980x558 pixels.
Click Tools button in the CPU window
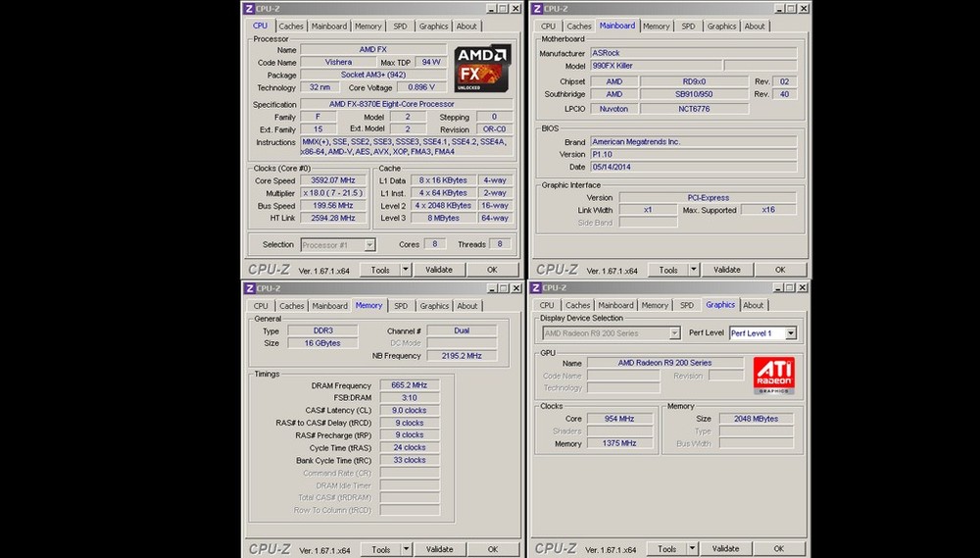point(380,270)
